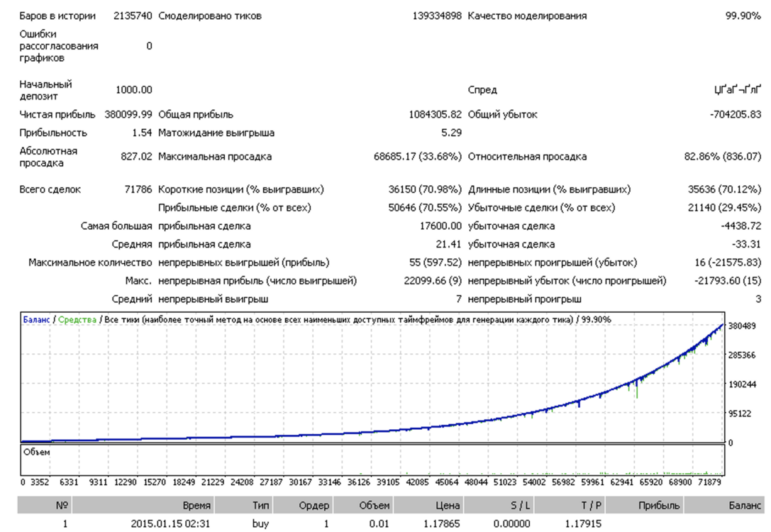Select Матожидание выигрыша value 5.29
Viewport: 771px width, 532px height.
click(x=451, y=133)
